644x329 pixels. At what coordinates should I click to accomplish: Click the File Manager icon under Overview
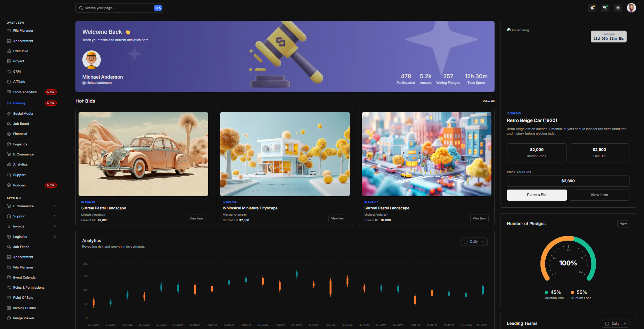(9, 31)
